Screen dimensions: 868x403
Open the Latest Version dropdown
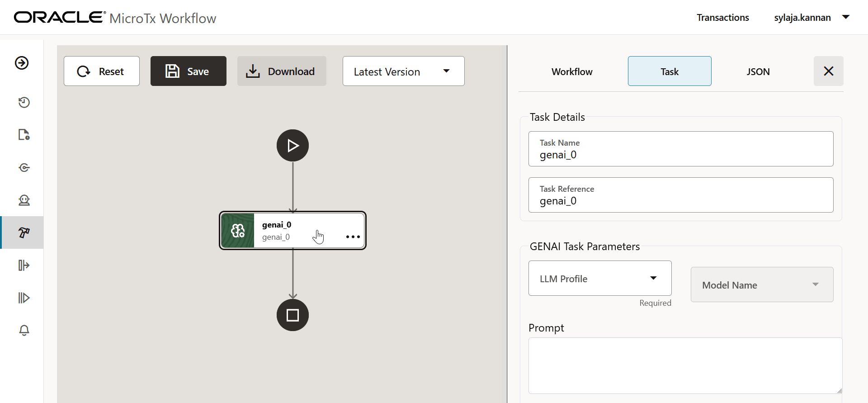[x=403, y=71]
